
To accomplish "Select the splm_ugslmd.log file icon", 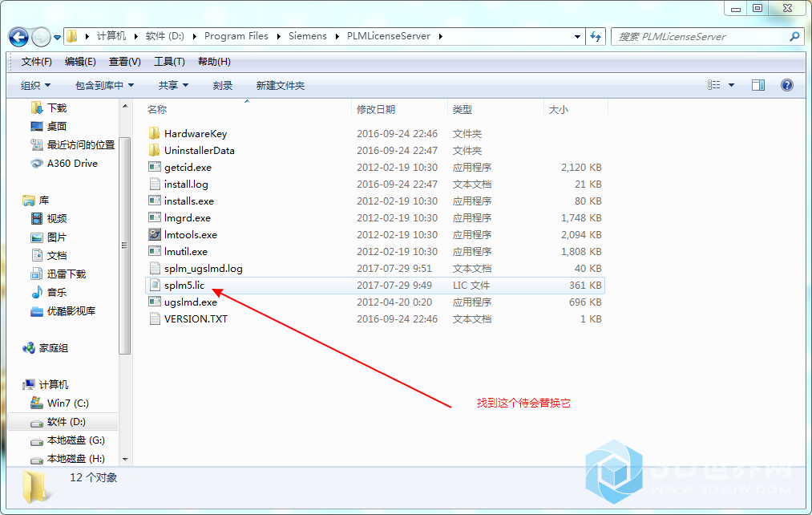I will pos(155,269).
